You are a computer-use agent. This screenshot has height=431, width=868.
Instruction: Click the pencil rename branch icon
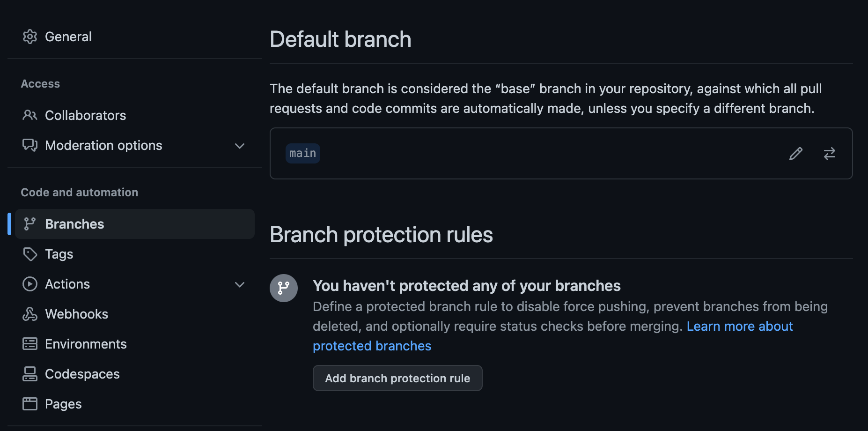point(795,154)
